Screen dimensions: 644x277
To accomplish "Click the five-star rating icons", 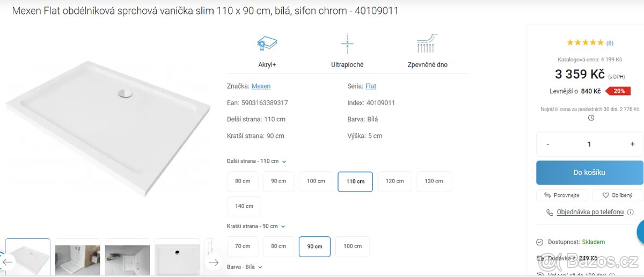I will (585, 43).
